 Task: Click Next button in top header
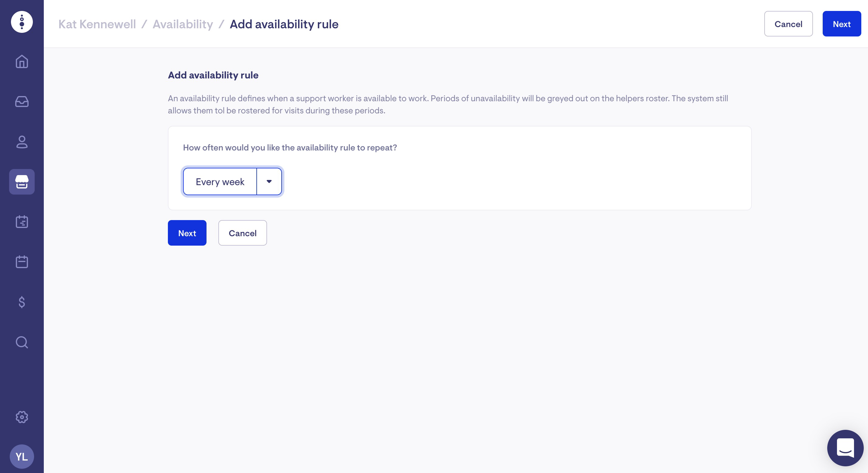click(x=841, y=24)
